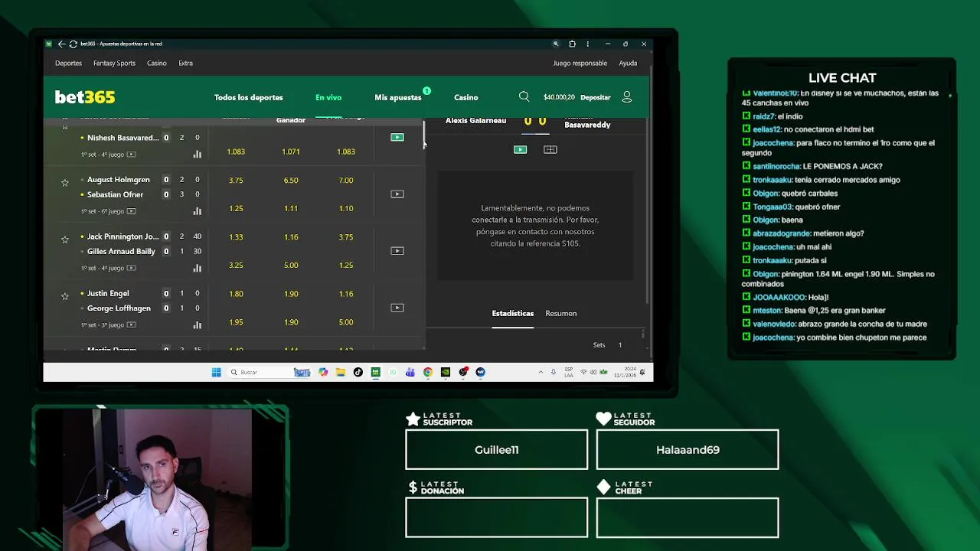Click the match list vertical scrollbar
The width and height of the screenshot is (980, 551).
click(x=424, y=135)
